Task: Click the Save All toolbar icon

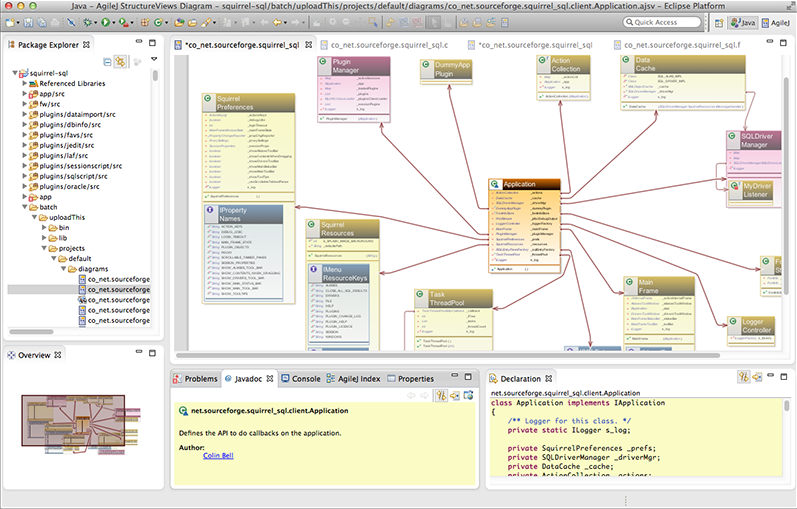Action: coord(41,22)
